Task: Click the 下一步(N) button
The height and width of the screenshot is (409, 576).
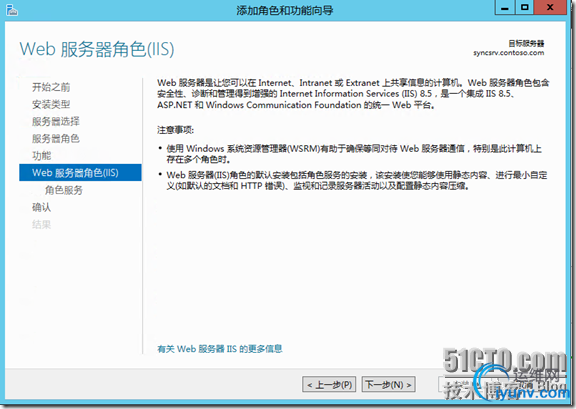Action: (x=389, y=384)
